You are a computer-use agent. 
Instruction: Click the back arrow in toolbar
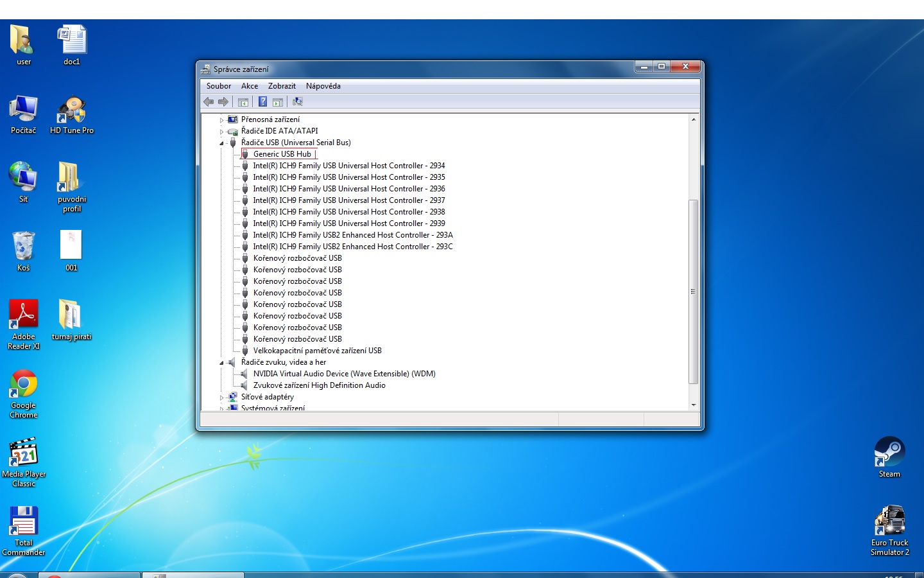[x=209, y=101]
